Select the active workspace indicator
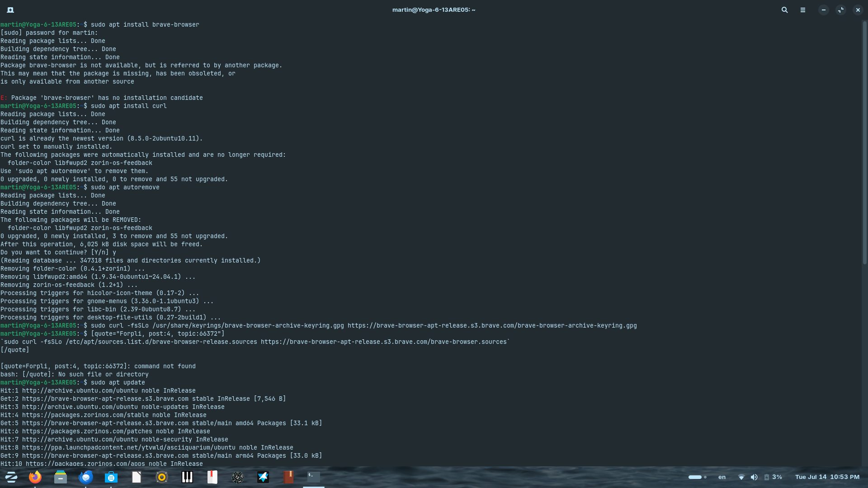The image size is (868, 488). pos(695,477)
